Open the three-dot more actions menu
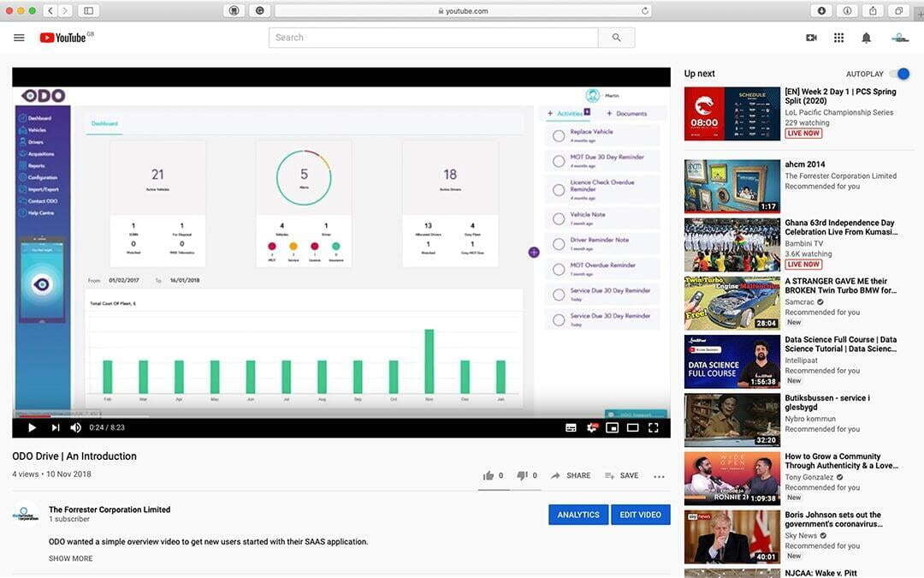The height and width of the screenshot is (578, 924). point(659,476)
